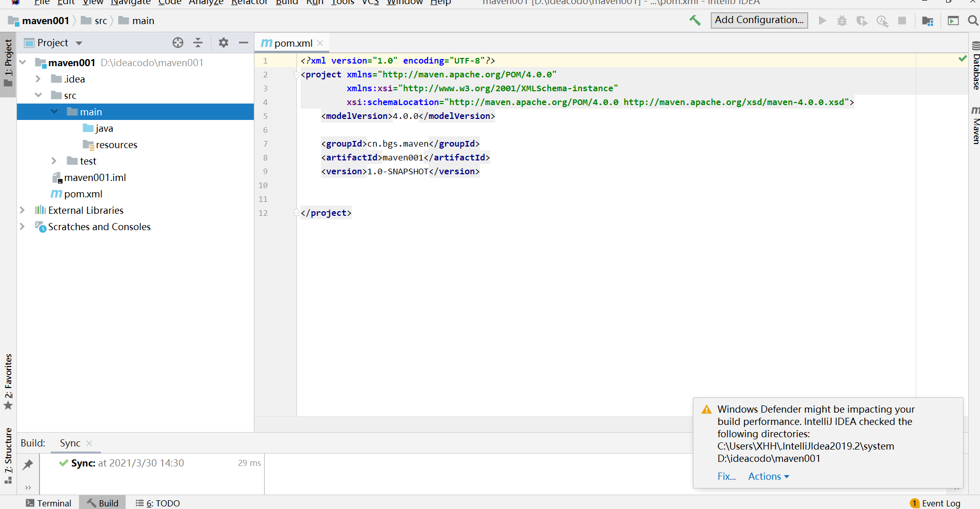Click the Add Configuration... button
This screenshot has width=980, height=509.
coord(759,20)
